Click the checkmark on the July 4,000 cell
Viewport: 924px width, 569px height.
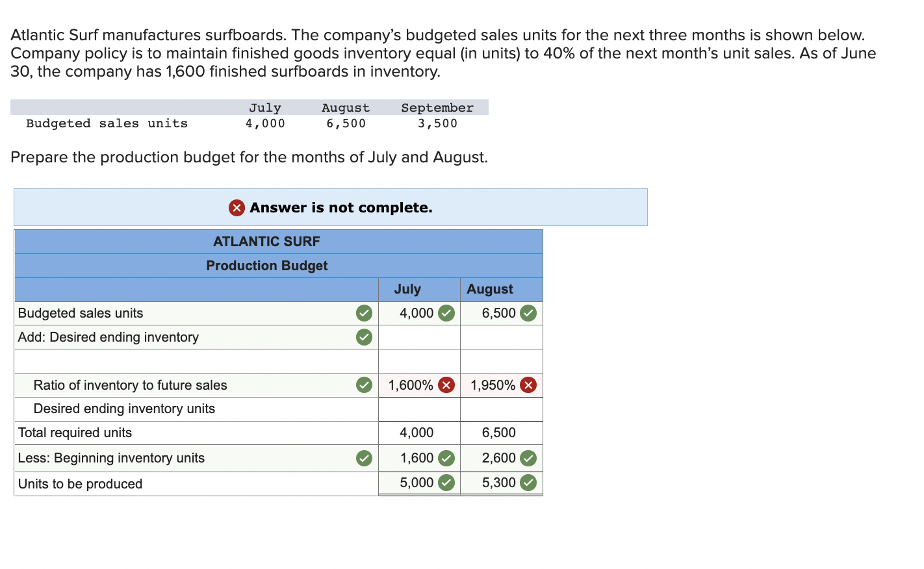click(446, 313)
